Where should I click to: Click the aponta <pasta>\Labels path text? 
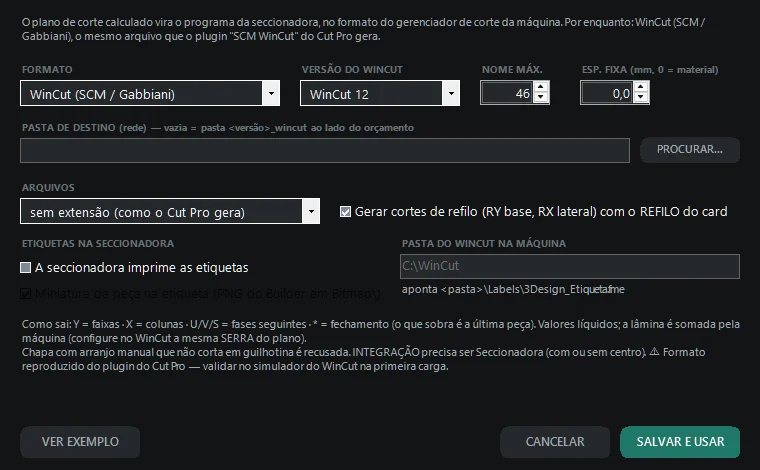(513, 289)
